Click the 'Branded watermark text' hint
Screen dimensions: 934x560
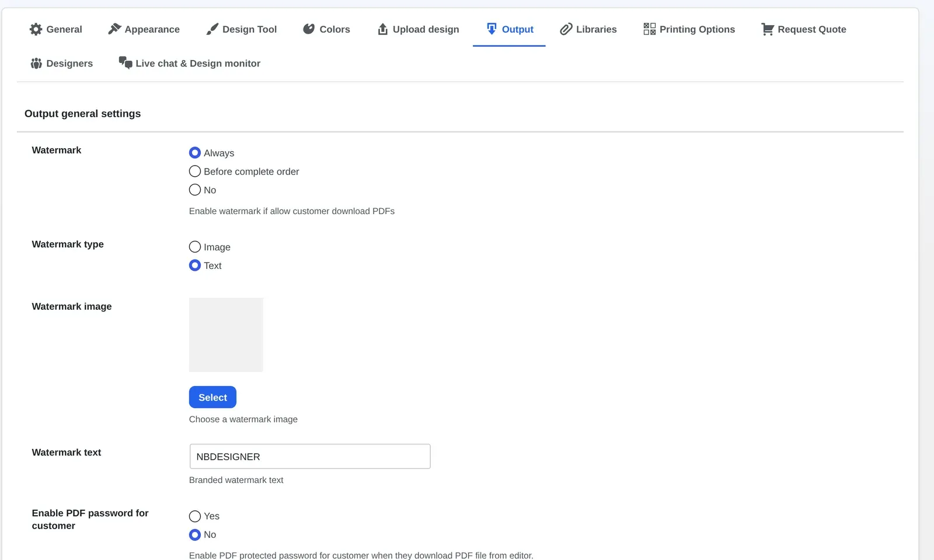(236, 480)
